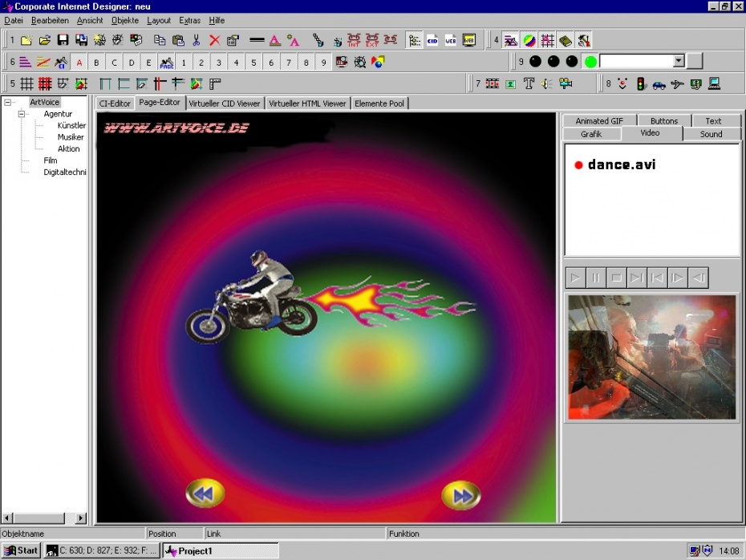
Task: Open the Objekte menu
Action: point(125,21)
